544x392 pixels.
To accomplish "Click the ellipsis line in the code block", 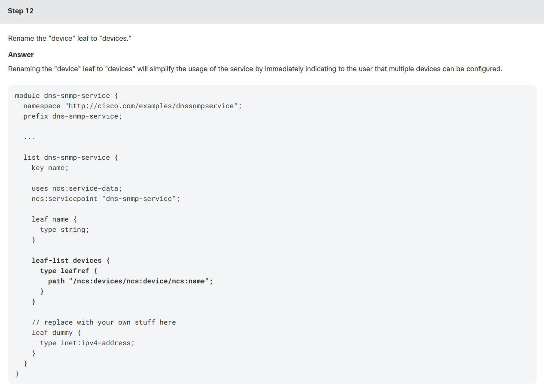I will click(x=29, y=137).
